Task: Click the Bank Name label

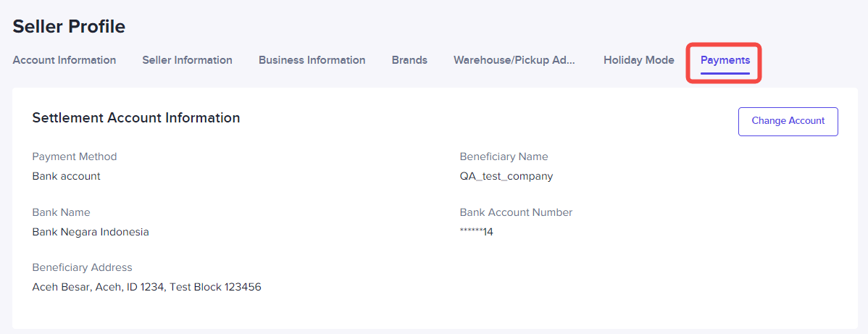Action: point(61,212)
